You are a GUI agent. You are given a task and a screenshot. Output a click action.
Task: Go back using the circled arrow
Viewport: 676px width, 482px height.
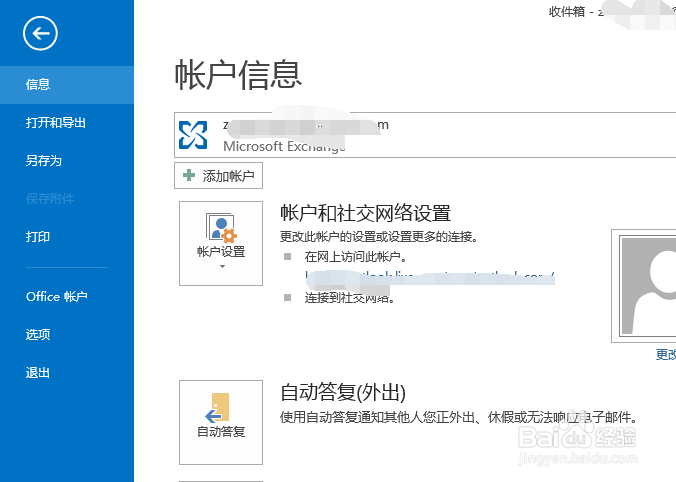click(40, 33)
